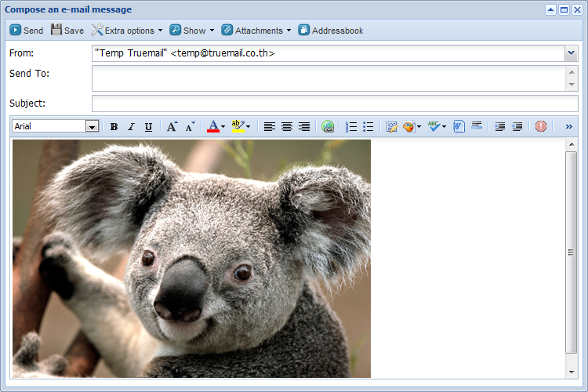Apply the yellow highlight color
The height and width of the screenshot is (392, 588).
pos(238,126)
